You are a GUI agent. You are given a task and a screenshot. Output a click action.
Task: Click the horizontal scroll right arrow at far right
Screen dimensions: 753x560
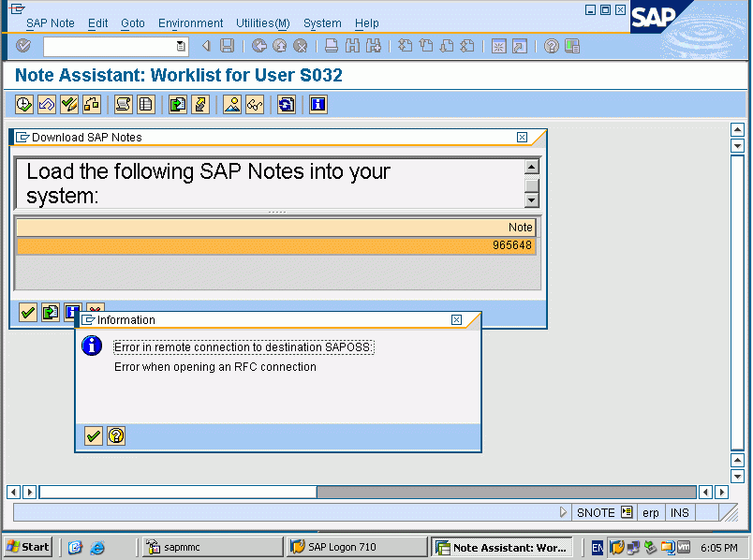(x=721, y=492)
